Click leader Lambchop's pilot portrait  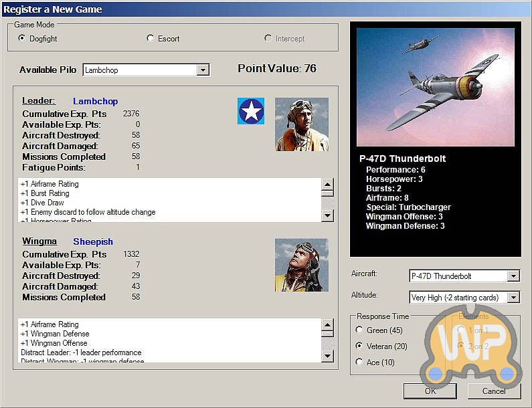coord(302,124)
